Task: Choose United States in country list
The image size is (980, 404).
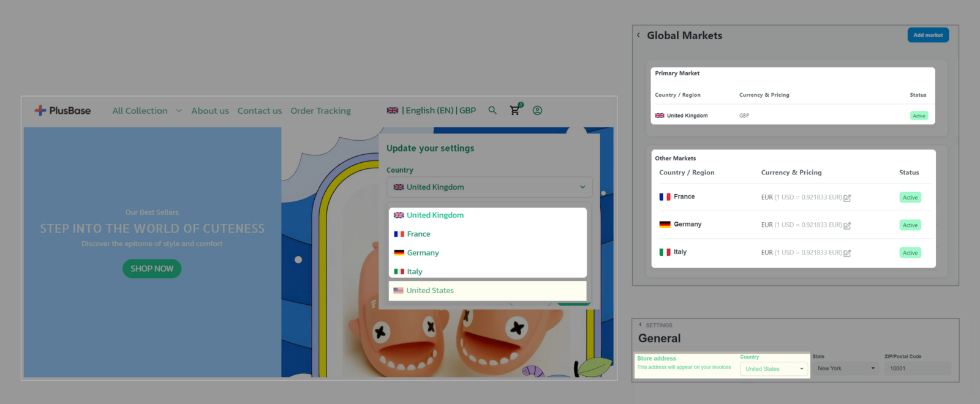Action: point(430,291)
